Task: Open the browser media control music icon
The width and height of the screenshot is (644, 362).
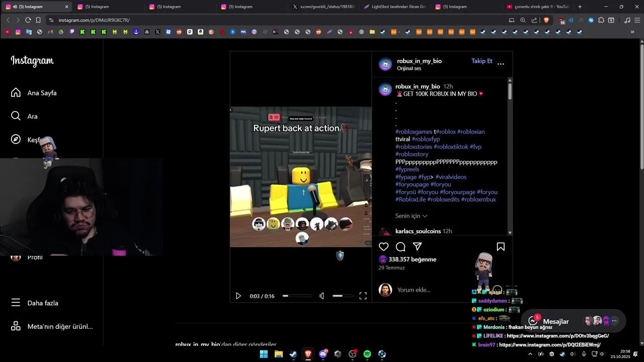Action: pos(627,20)
